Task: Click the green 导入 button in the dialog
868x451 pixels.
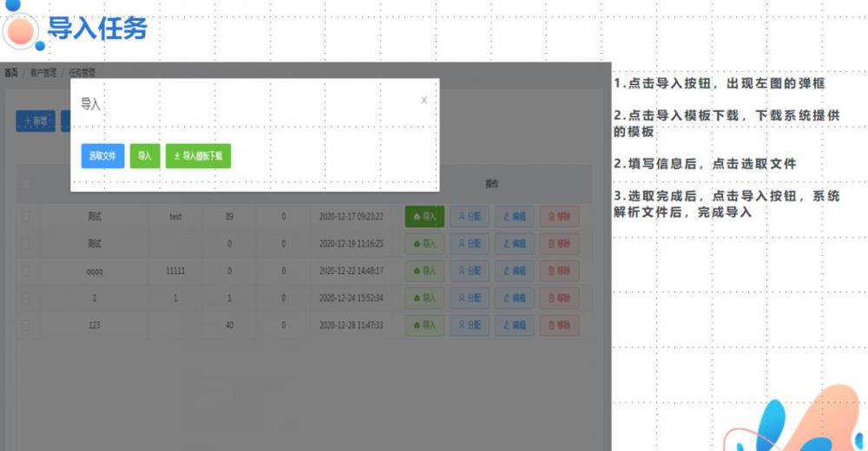Action: pos(145,156)
